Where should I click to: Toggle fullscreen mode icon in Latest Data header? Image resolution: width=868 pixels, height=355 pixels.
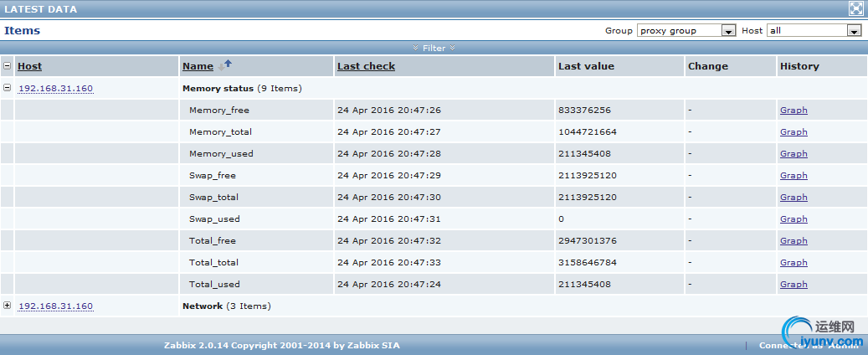(x=857, y=8)
